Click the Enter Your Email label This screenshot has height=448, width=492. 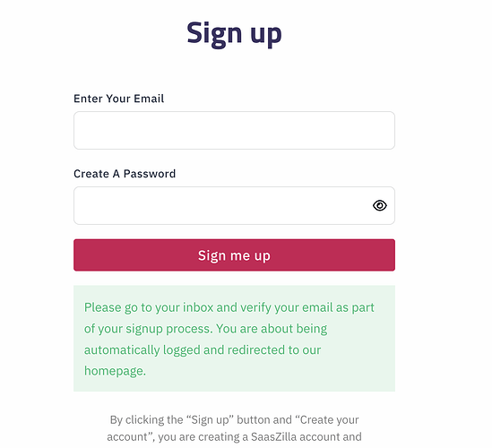[118, 99]
